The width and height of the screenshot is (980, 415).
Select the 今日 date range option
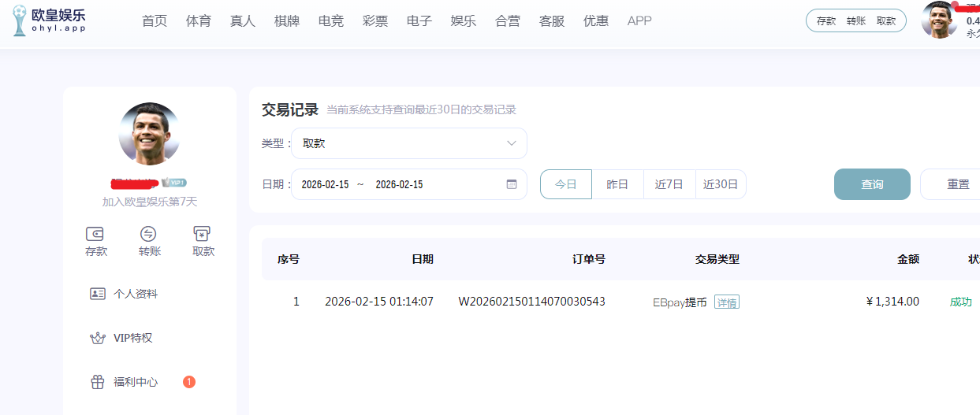(565, 184)
